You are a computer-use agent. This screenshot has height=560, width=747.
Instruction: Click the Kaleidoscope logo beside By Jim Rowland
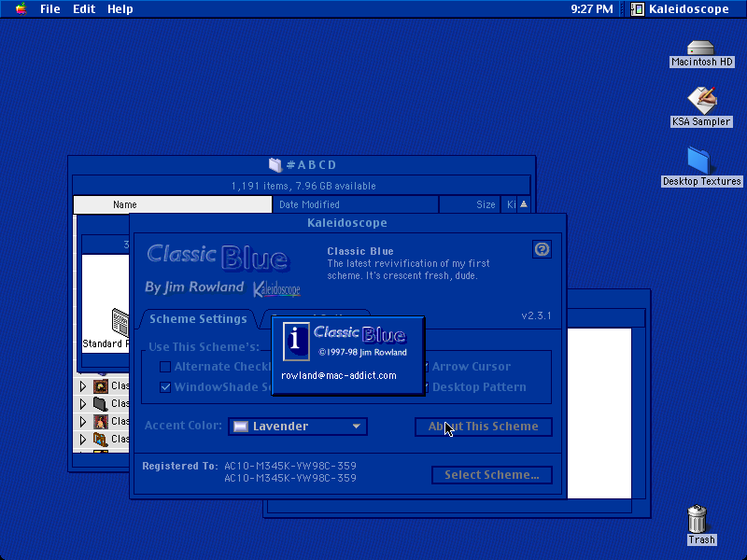pos(276,288)
